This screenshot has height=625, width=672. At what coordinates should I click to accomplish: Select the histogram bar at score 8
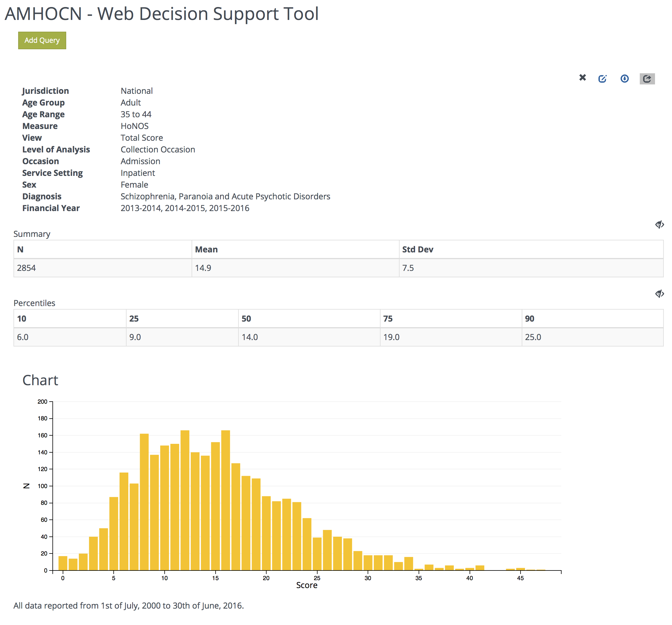[x=144, y=502]
